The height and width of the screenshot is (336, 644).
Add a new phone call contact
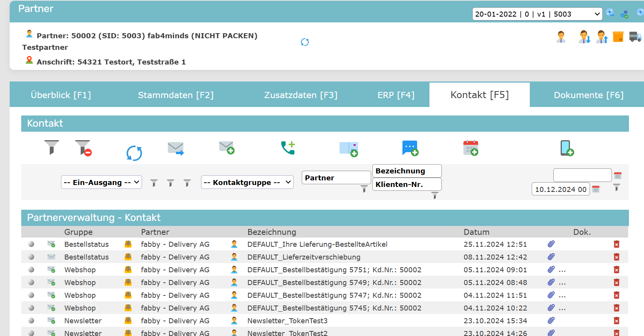point(288,148)
